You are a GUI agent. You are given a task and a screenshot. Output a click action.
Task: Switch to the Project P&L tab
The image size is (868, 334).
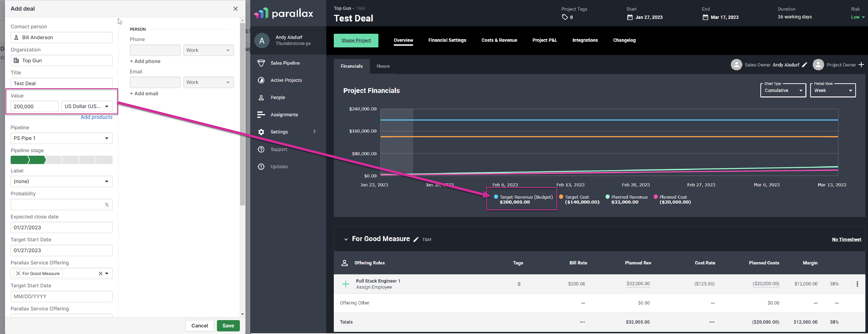click(545, 40)
